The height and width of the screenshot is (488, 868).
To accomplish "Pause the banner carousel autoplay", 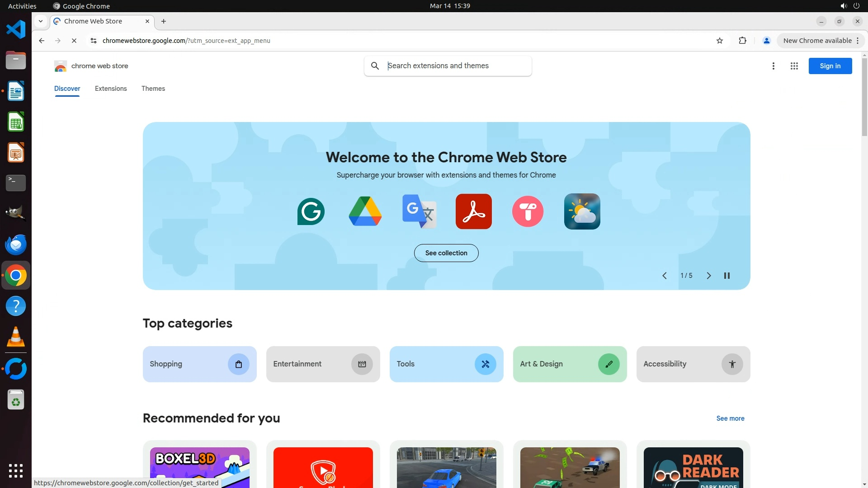I will [727, 276].
